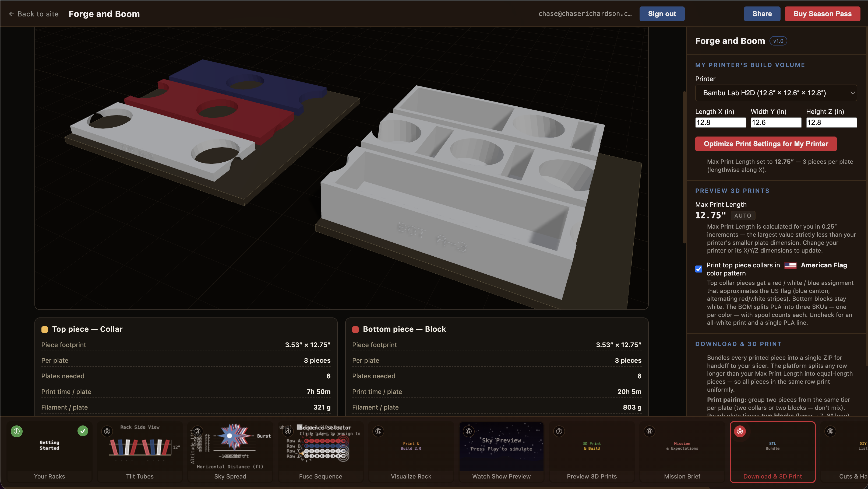Select the Fuse Sequence step thumbnail
This screenshot has width=868, height=489.
coord(320,452)
